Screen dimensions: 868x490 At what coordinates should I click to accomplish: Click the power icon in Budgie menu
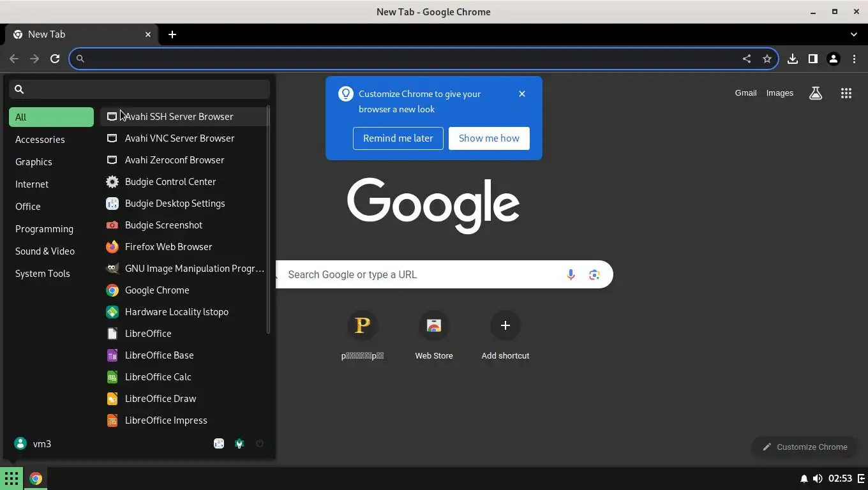pos(259,443)
